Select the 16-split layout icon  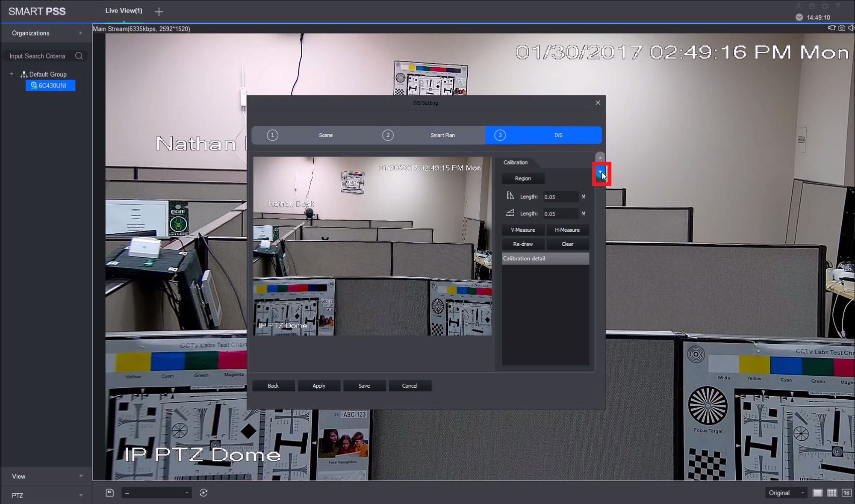tap(846, 493)
